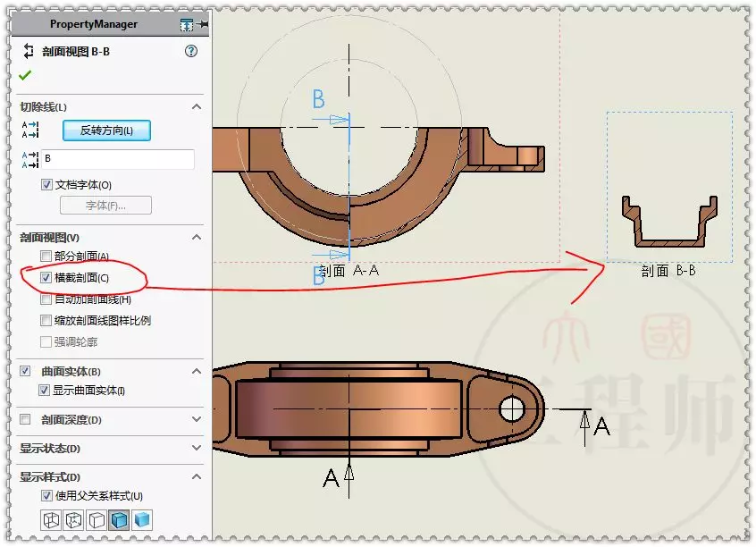Enable the 剖面深度 checkbox
Screen dimensions: 756x547
(x=25, y=418)
